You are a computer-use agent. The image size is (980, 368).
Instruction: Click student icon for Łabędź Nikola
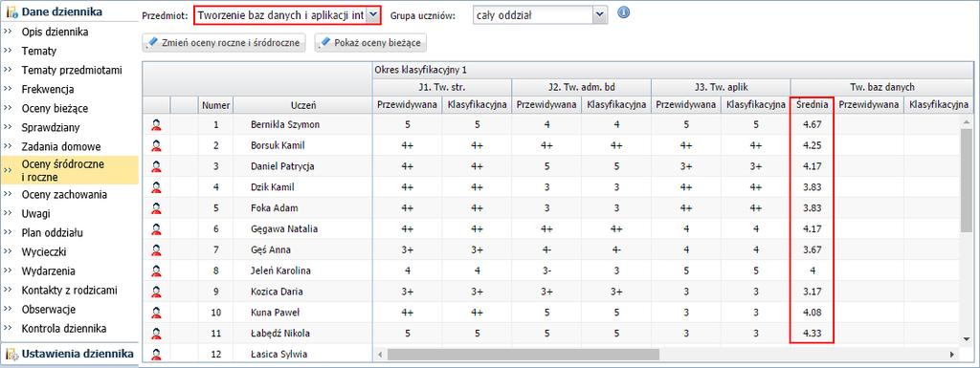(x=156, y=334)
